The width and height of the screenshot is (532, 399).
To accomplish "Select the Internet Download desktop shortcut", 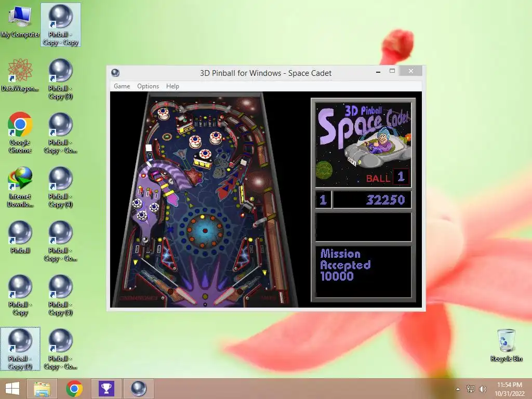I will [20, 187].
